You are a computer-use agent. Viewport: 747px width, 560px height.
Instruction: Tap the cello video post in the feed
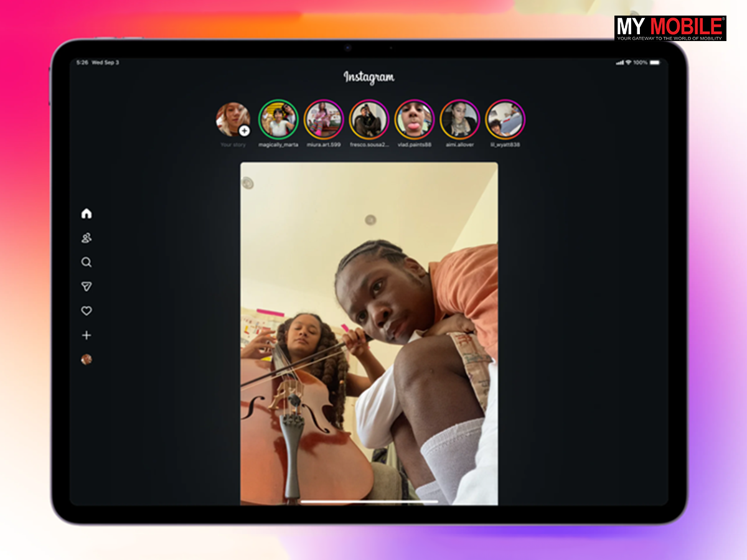pos(369,333)
